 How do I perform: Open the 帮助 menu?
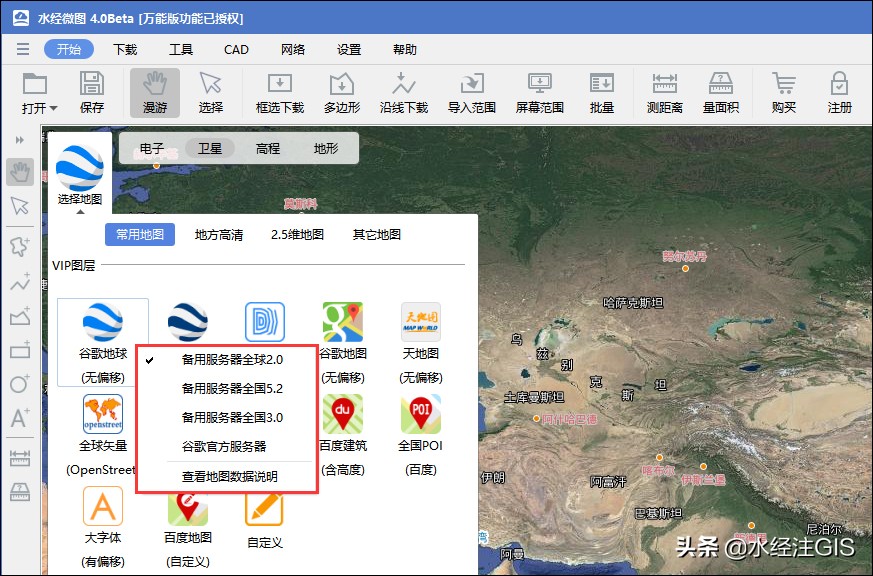coord(405,50)
